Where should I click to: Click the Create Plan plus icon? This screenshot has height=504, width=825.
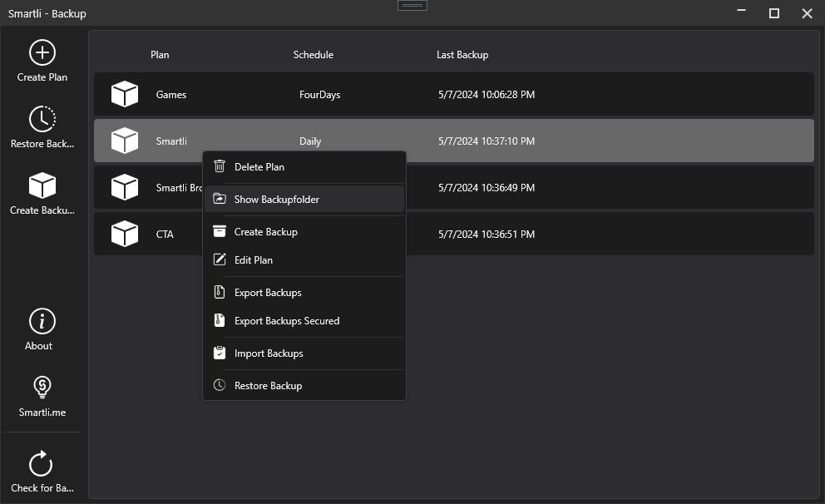[x=42, y=53]
